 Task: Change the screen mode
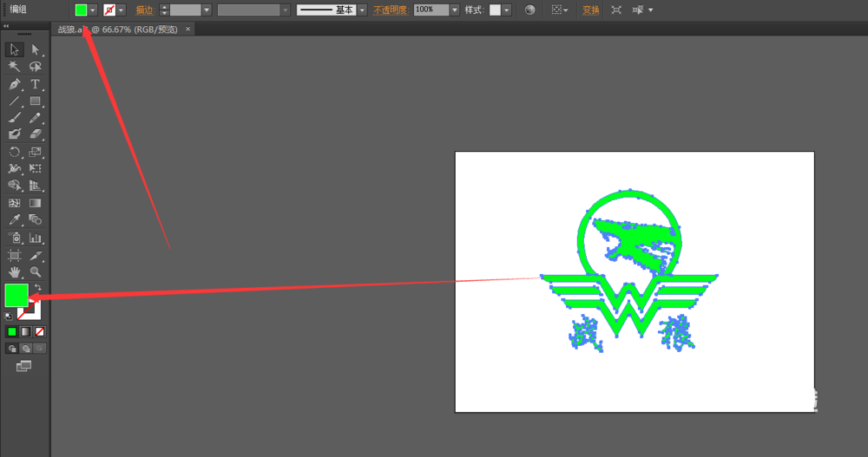click(23, 366)
